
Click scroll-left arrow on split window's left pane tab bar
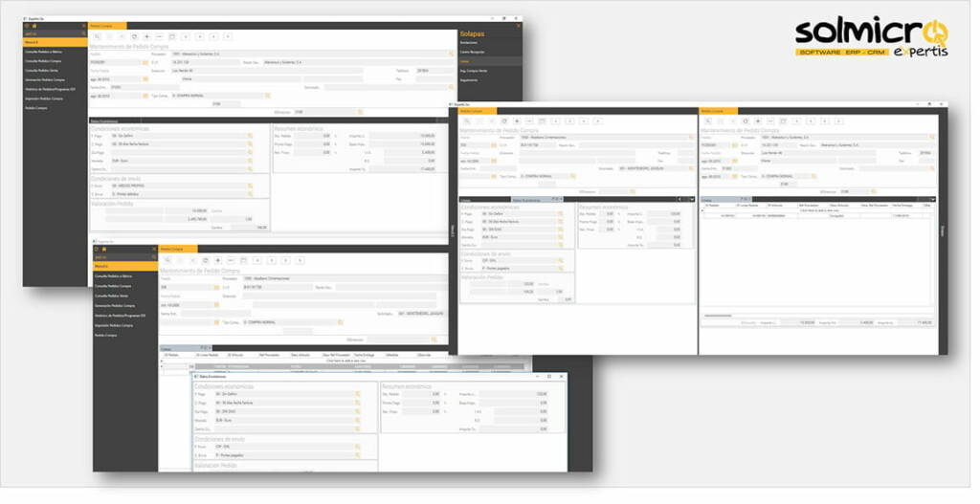click(x=680, y=199)
